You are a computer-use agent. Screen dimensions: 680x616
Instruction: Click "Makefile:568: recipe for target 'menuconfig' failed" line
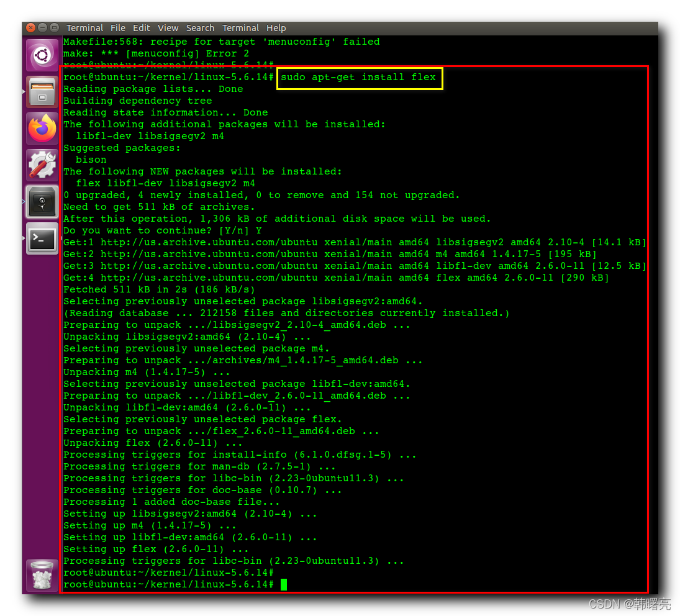222,42
